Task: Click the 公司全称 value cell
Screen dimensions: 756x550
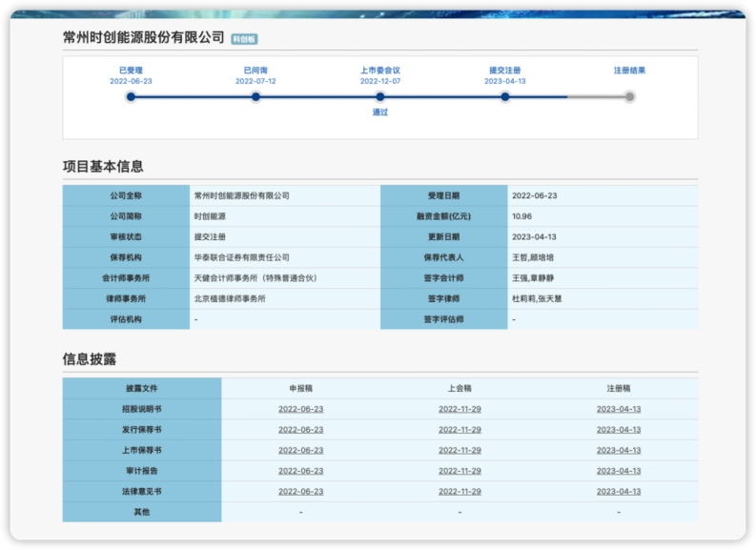Action: [x=285, y=195]
